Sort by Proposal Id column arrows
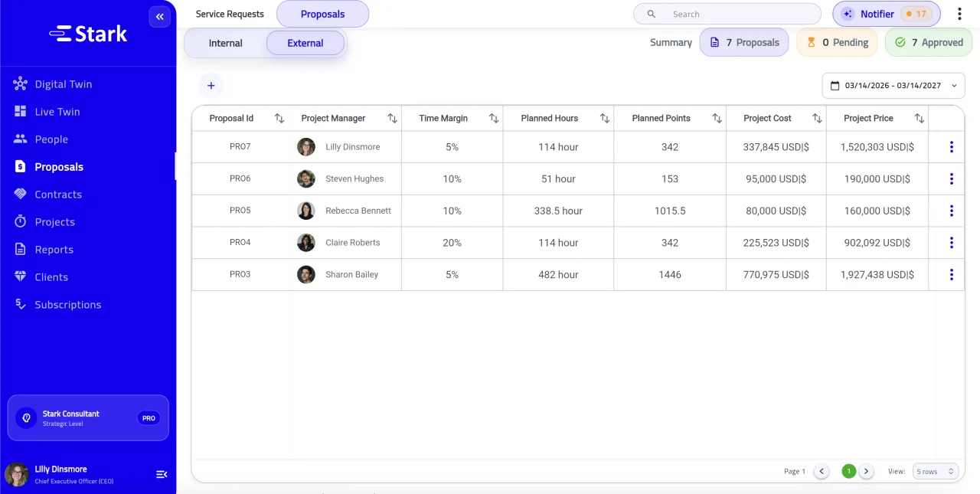 (279, 119)
